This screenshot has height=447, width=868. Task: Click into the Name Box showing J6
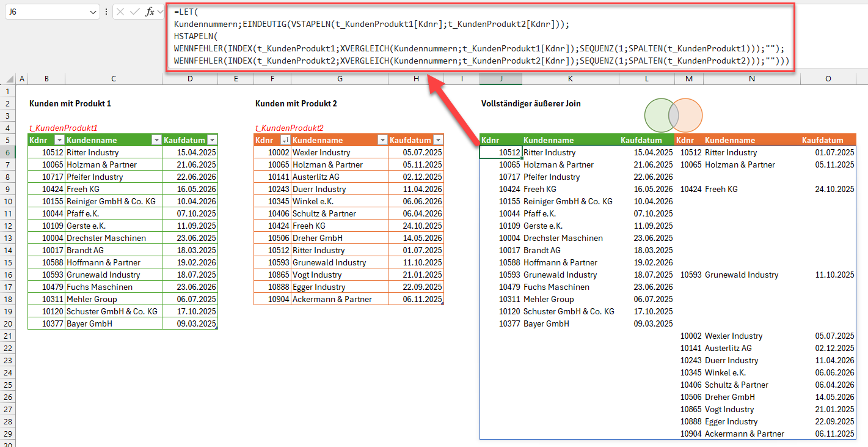point(46,12)
